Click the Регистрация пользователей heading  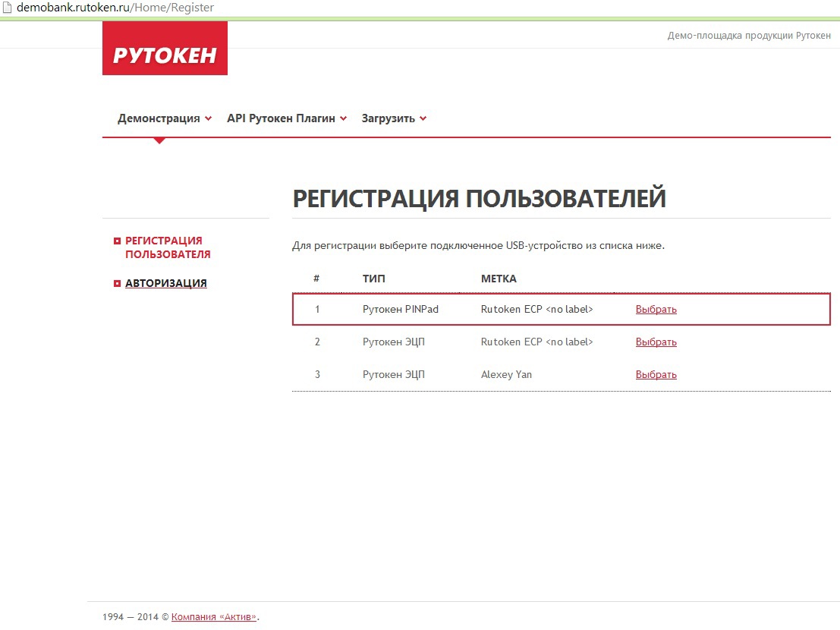tap(480, 198)
